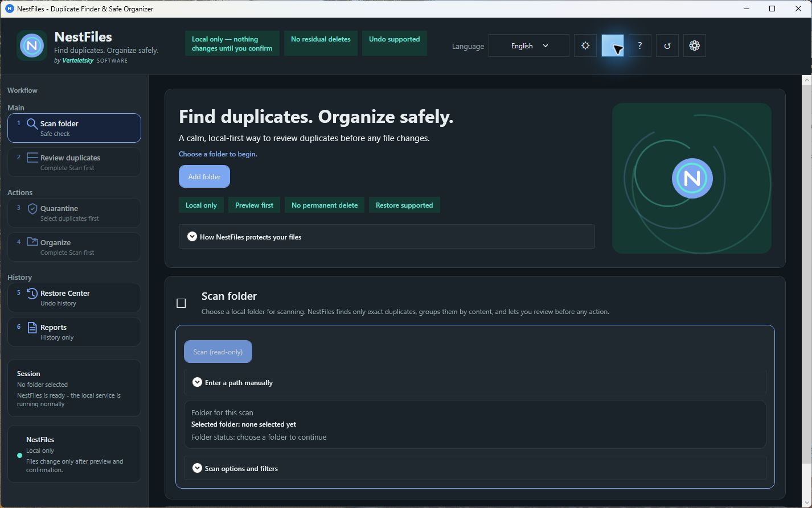Open the Organize workflow step
This screenshot has width=812, height=508.
click(74, 247)
